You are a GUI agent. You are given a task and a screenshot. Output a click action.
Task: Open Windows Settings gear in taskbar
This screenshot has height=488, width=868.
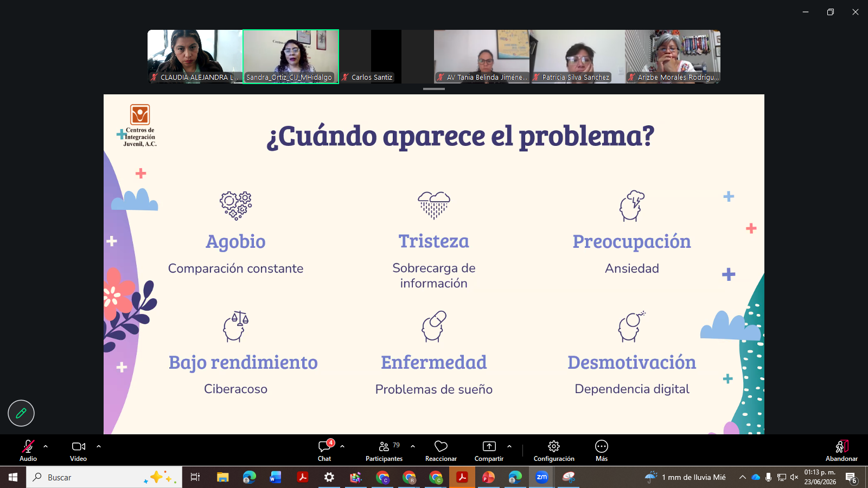click(x=329, y=477)
